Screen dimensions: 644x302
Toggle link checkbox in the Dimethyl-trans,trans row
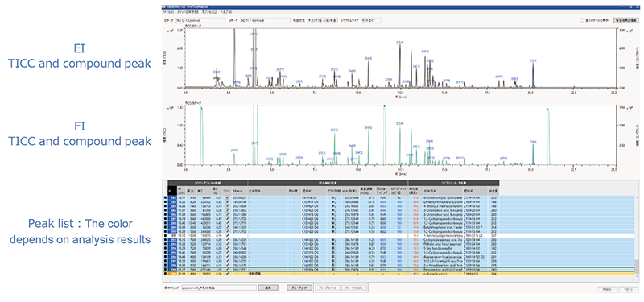228,202
